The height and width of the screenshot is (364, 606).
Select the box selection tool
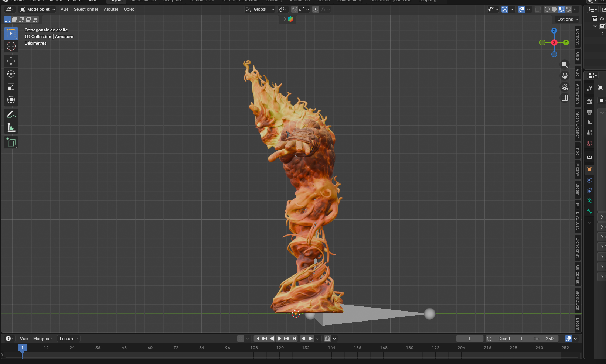tap(11, 33)
